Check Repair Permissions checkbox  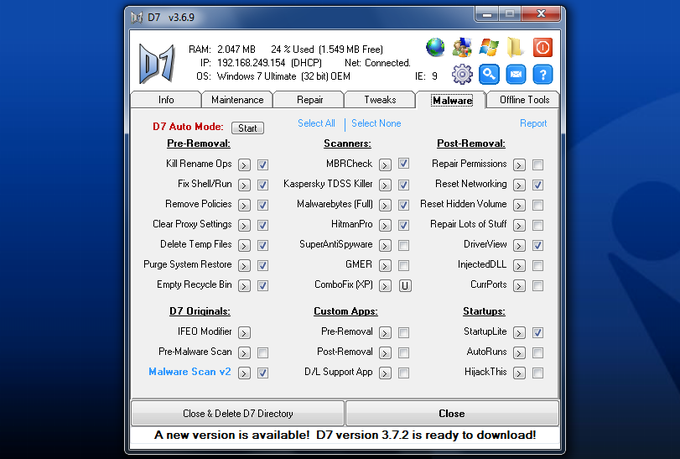[538, 165]
